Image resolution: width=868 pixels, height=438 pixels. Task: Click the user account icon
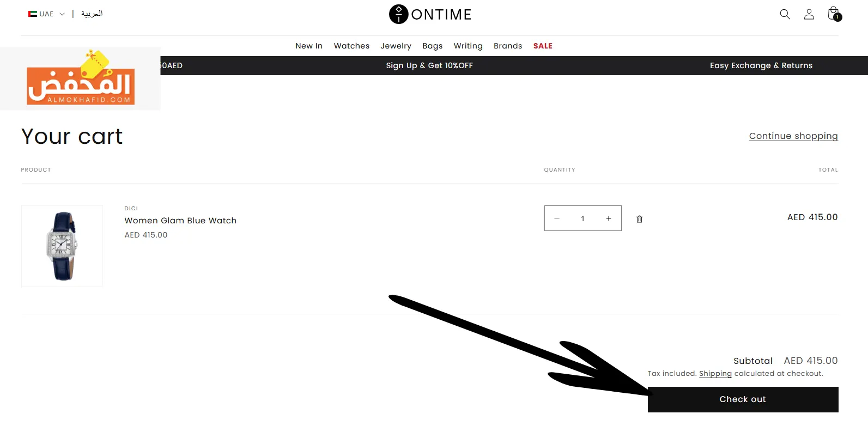click(809, 14)
